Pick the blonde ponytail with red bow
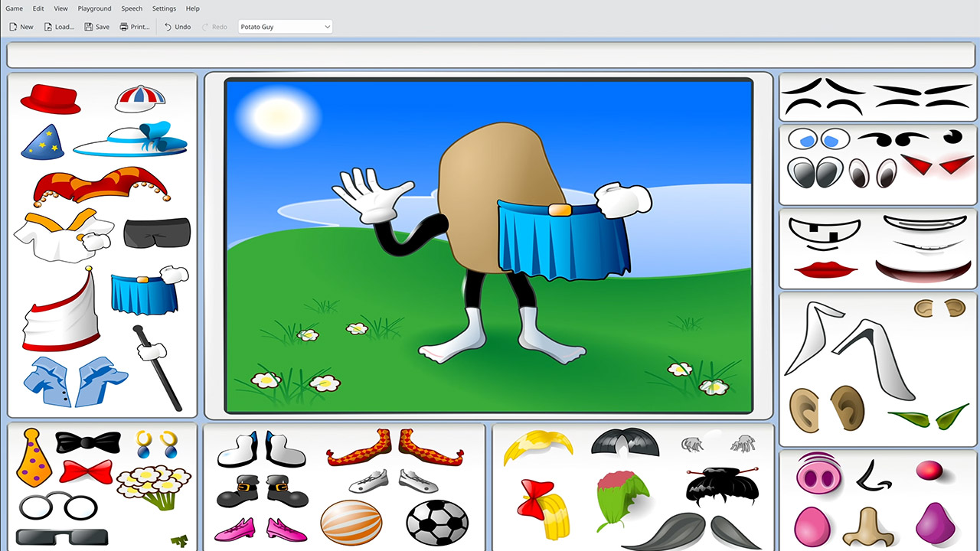This screenshot has height=551, width=980. click(544, 509)
